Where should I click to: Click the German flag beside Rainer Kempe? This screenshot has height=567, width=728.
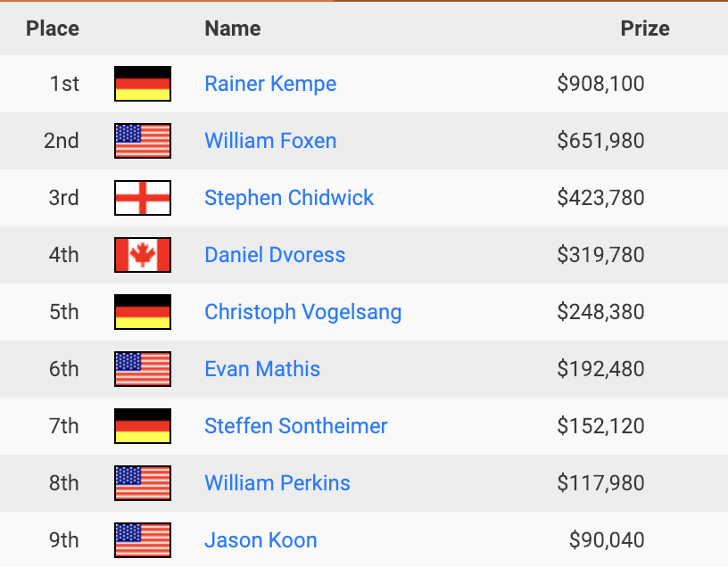pos(143,84)
